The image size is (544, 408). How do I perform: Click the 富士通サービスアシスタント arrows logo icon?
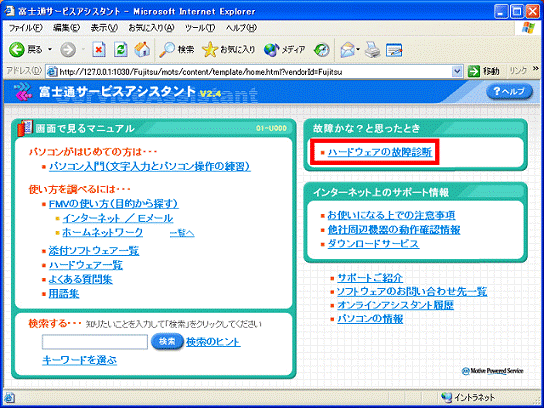point(23,92)
